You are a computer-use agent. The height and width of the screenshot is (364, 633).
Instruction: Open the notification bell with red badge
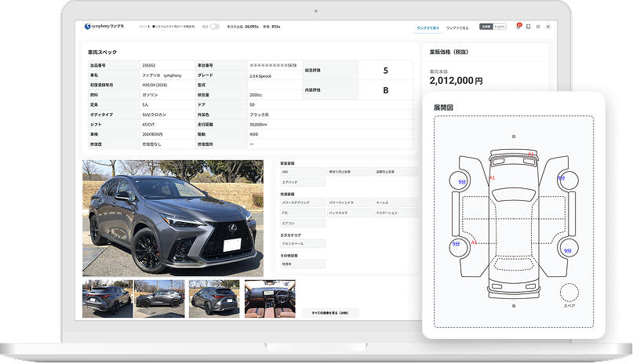click(518, 27)
